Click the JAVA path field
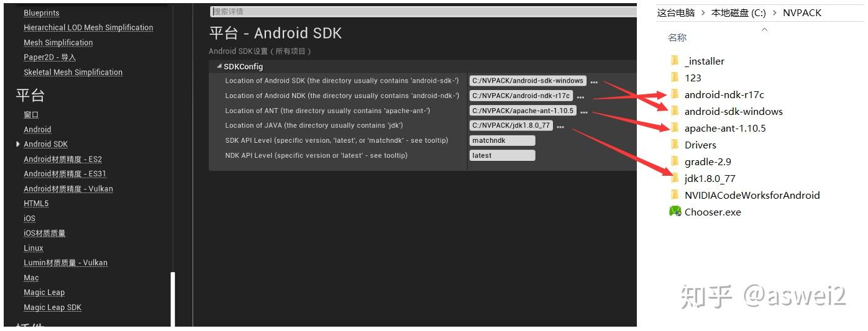 [511, 125]
